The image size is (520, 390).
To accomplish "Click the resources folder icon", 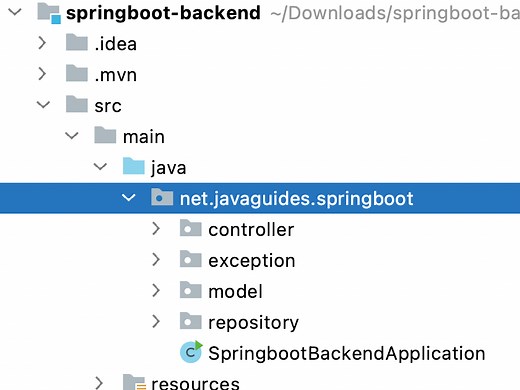I will [x=134, y=382].
